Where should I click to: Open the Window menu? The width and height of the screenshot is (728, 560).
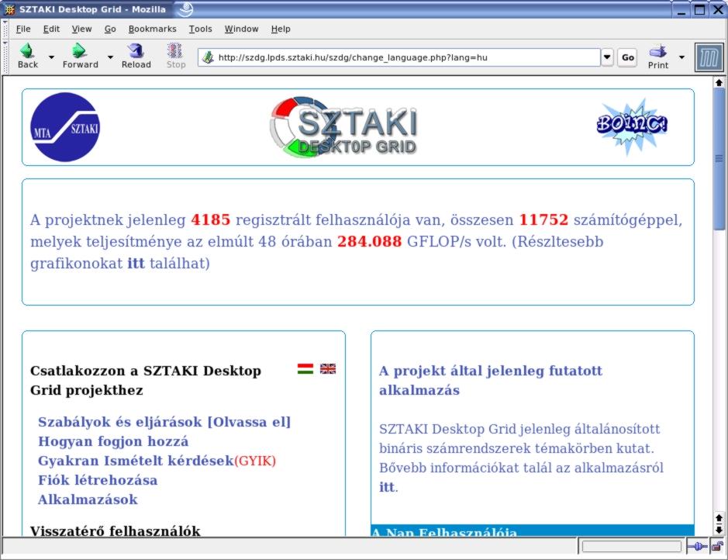pyautogui.click(x=241, y=29)
